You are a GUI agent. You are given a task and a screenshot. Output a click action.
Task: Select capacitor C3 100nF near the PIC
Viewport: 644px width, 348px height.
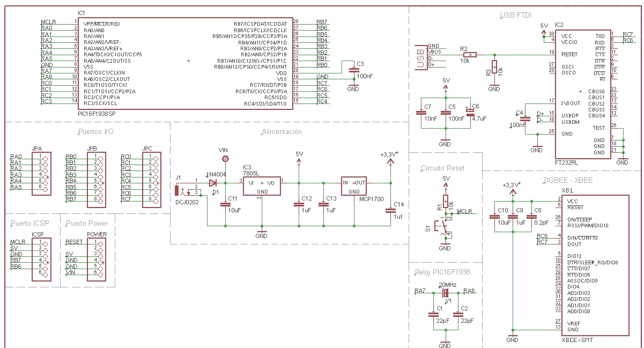pos(353,69)
